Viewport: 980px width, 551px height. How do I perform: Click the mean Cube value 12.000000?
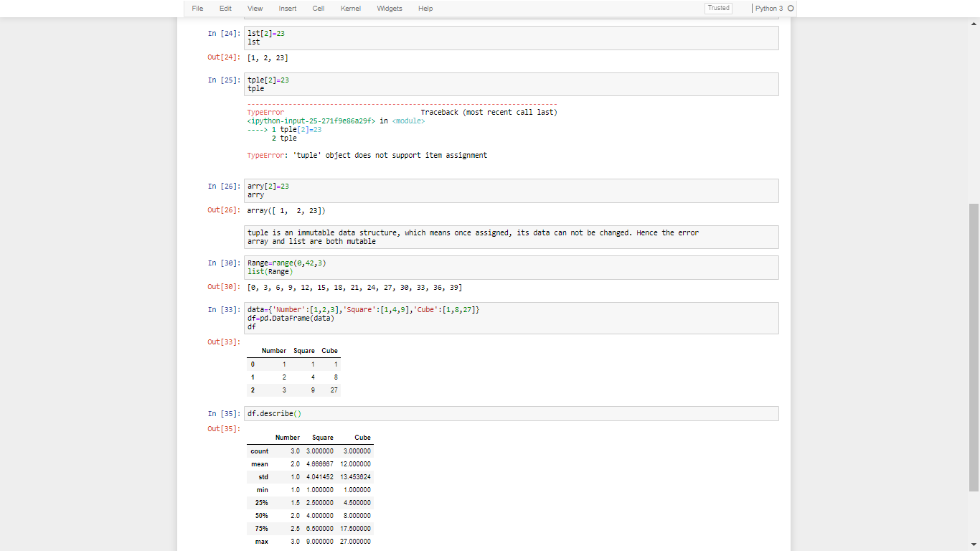(x=355, y=464)
